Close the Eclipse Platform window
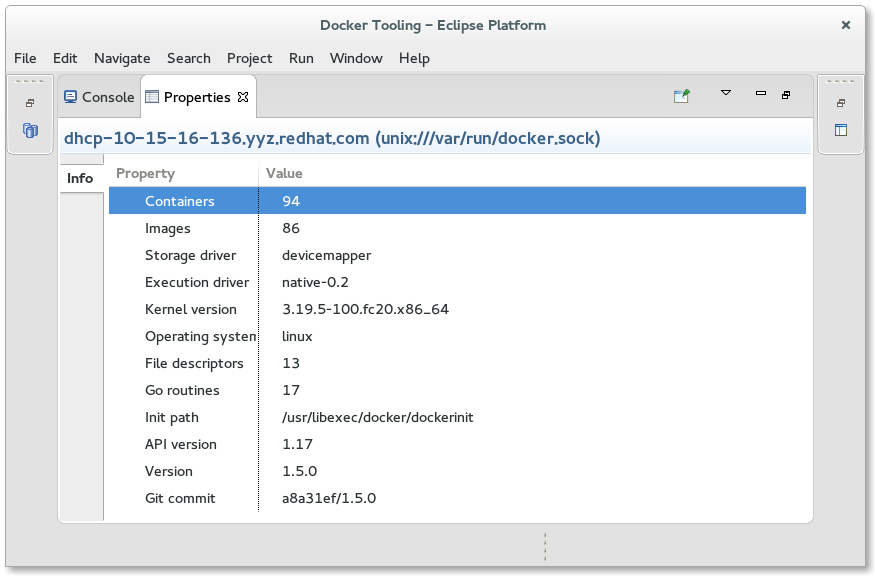Screen dimensions: 875x576 [845, 25]
